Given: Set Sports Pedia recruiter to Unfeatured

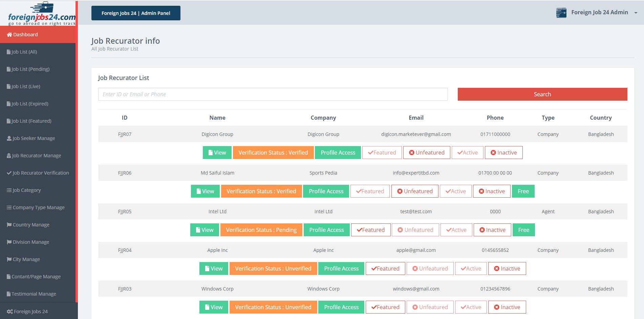Looking at the screenshot, I should 415,191.
